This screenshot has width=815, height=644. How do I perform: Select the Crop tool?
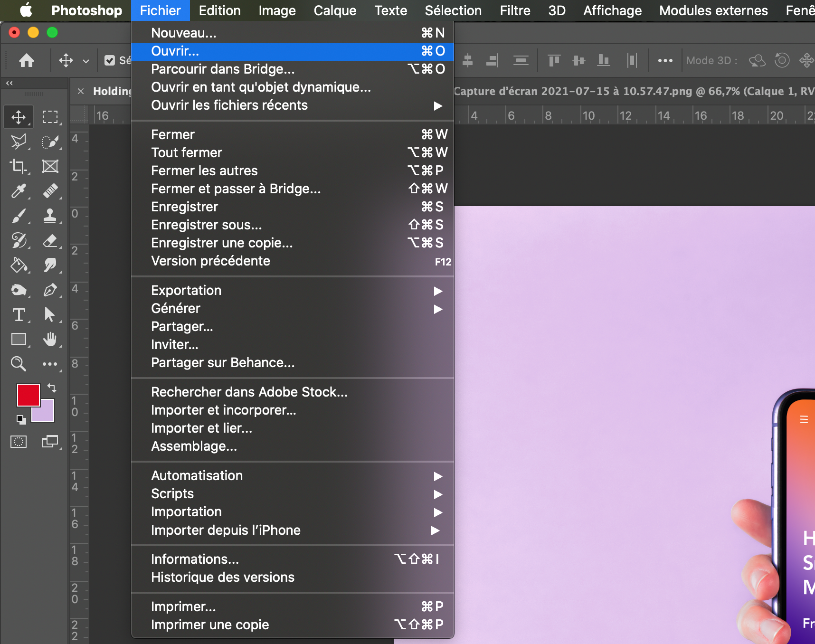click(19, 166)
